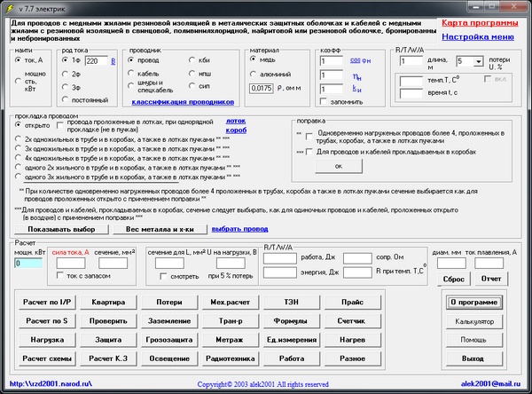Click the Показывать выбор button
This screenshot has height=394, width=532.
pyautogui.click(x=60, y=229)
